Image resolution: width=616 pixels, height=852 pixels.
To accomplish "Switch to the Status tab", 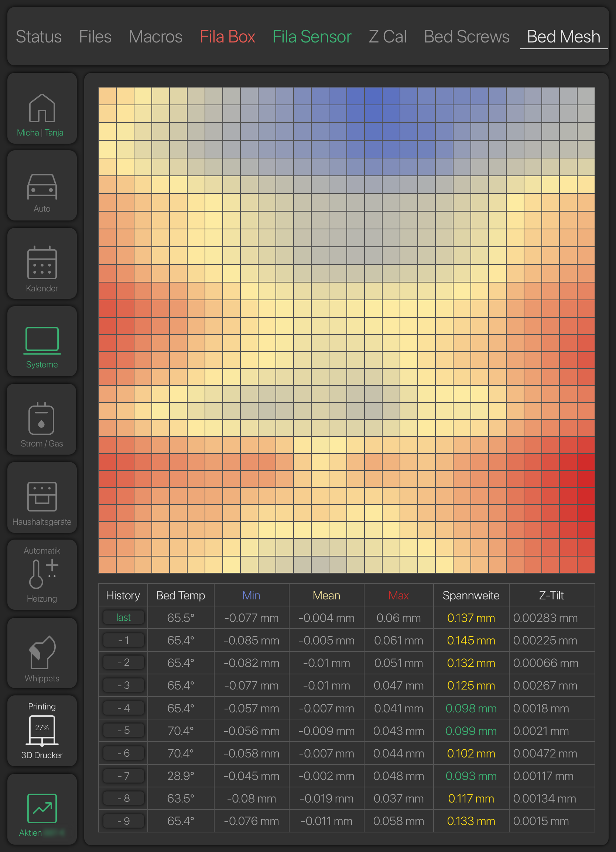I will tap(39, 37).
